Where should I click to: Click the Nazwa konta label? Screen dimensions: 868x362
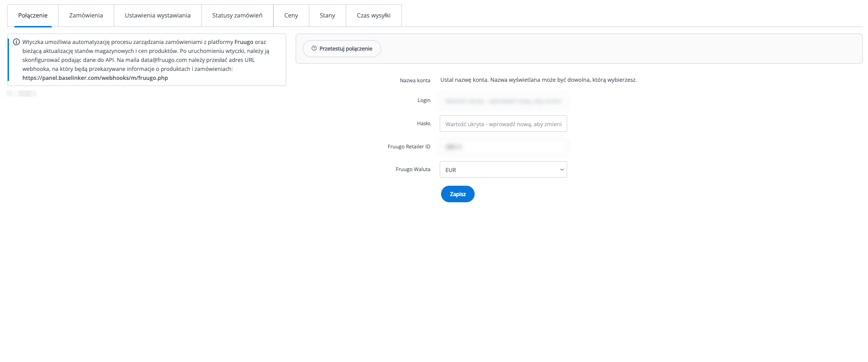[x=415, y=80]
